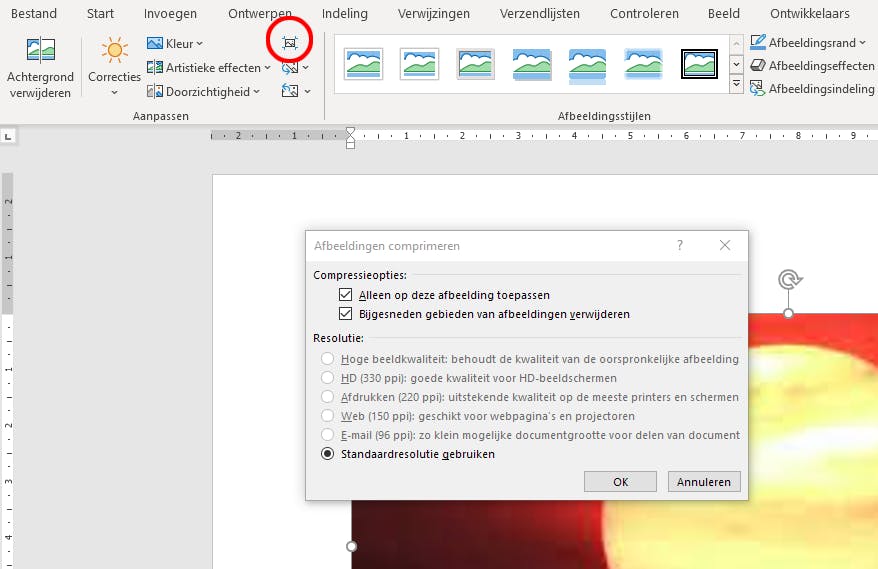Expand the Kleur dropdown arrow

(199, 44)
